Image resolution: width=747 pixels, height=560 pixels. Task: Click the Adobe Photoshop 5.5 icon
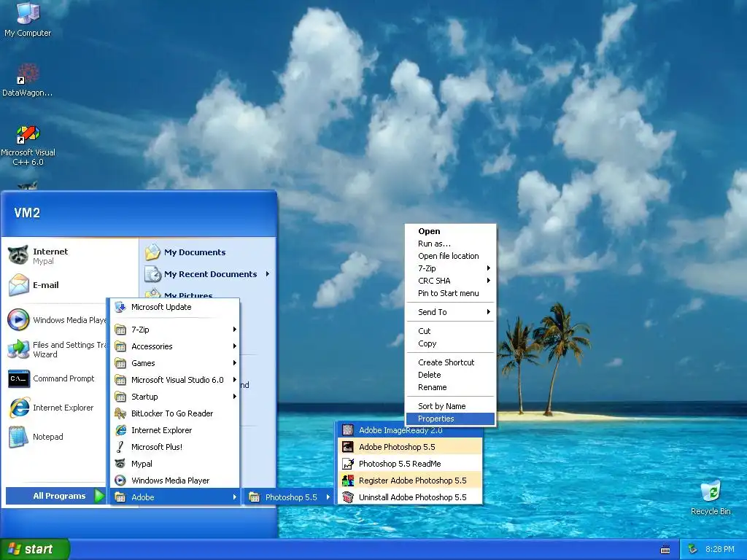click(348, 447)
